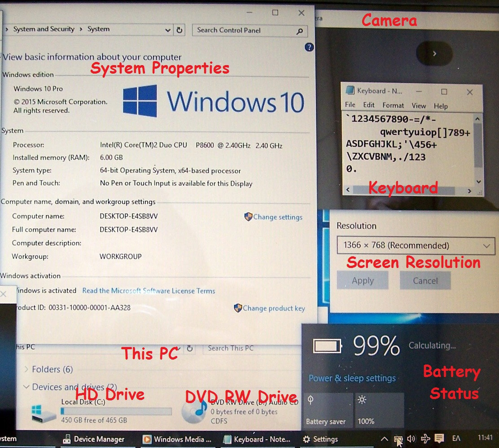Click the Search This PC field
The width and height of the screenshot is (499, 448).
click(251, 348)
